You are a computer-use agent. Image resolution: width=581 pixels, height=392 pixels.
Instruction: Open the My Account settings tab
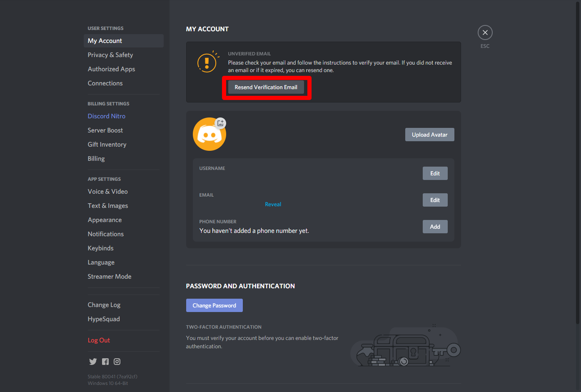click(124, 41)
